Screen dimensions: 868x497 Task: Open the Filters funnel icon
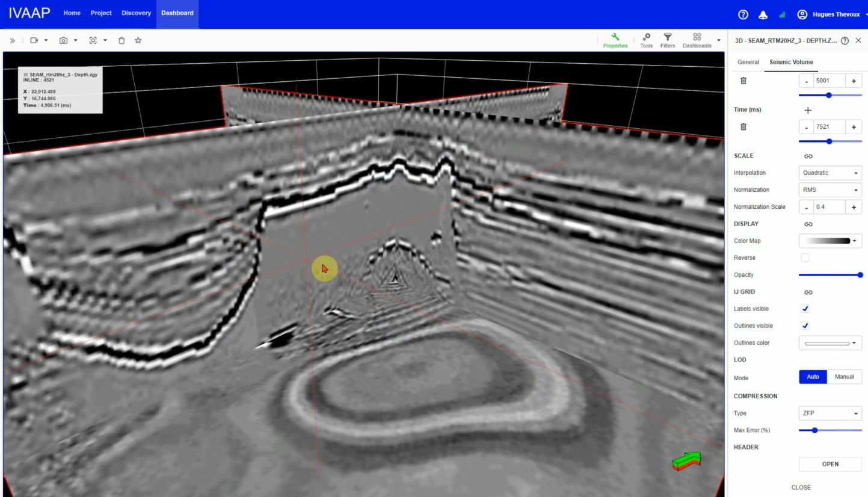pyautogui.click(x=668, y=40)
